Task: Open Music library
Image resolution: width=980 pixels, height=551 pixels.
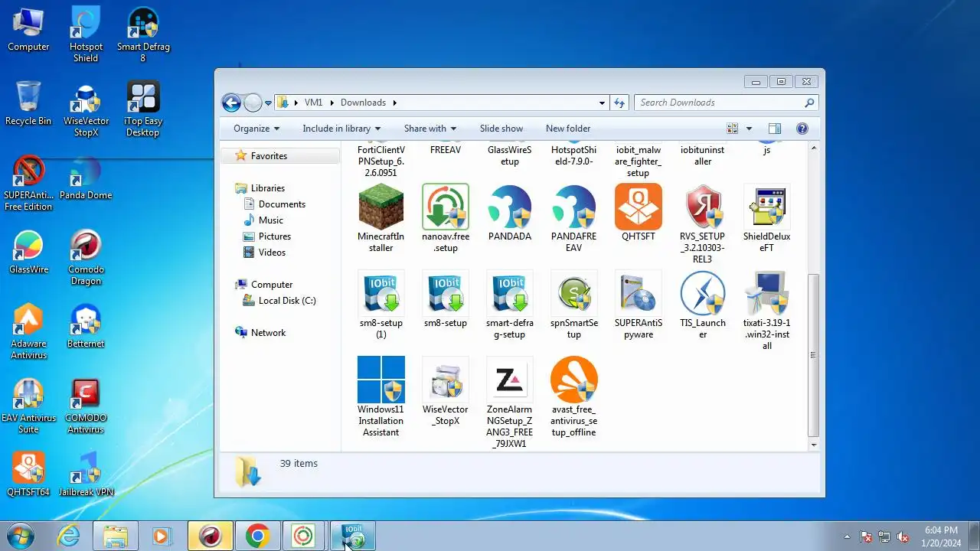Action: click(x=270, y=220)
